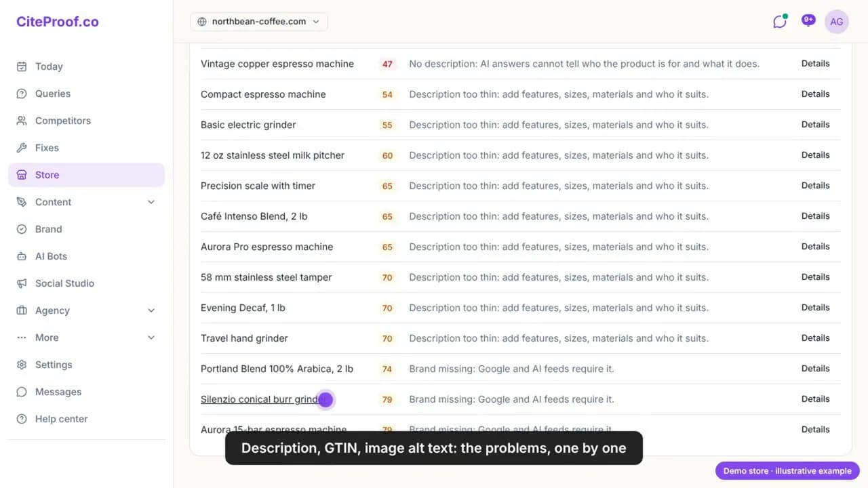The height and width of the screenshot is (488, 868).
Task: Open the Silenzio conical burr grinder link
Action: [261, 399]
